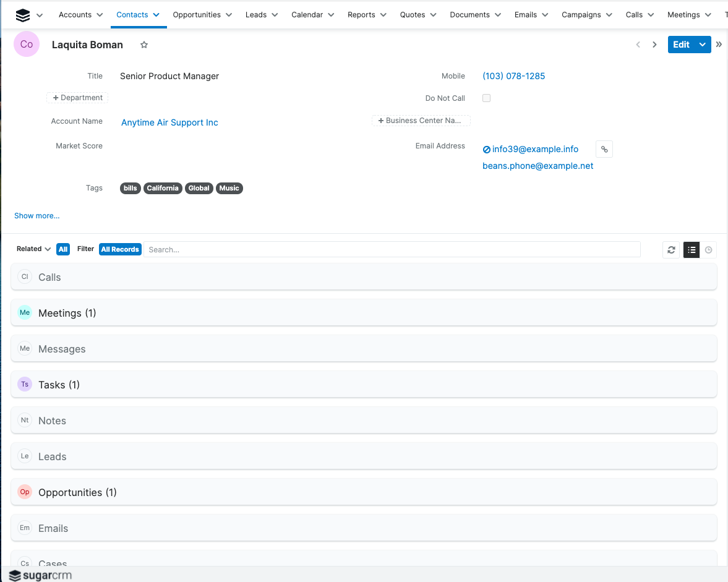Click the Meetings panel Me icon
The image size is (728, 582).
24,312
